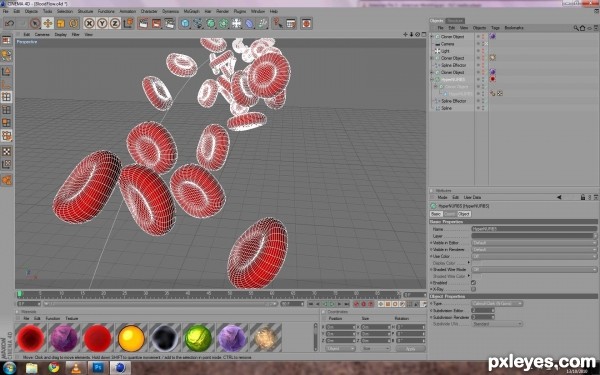Click the Apply button in Coordinates
The width and height of the screenshot is (600, 375).
click(411, 349)
